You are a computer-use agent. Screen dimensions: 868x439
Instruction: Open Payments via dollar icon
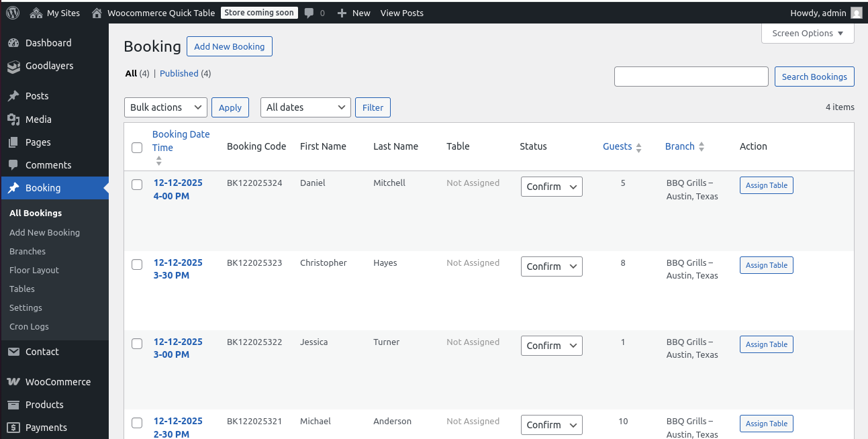13,428
